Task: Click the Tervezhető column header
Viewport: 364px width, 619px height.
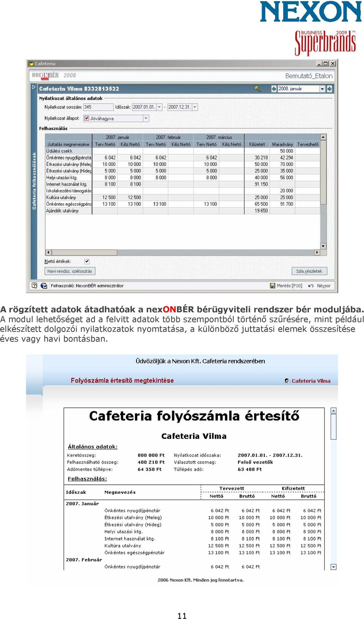Action: 308,145
